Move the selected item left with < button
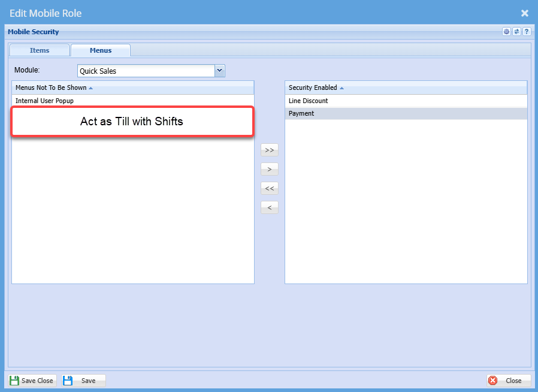Image resolution: width=538 pixels, height=392 pixels. coord(270,207)
